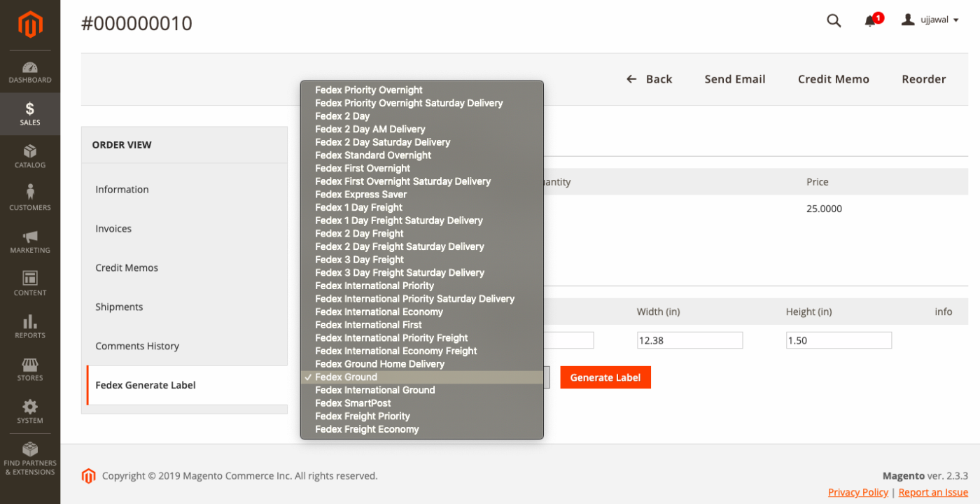Screen dimensions: 980x504
Task: Choose Fedex 2 Day AM Delivery
Action: pos(422,129)
